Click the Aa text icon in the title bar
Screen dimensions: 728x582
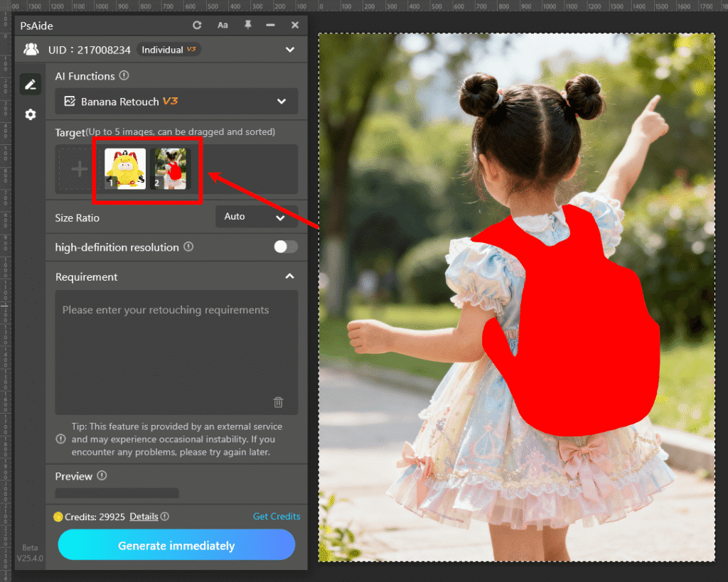[x=223, y=25]
